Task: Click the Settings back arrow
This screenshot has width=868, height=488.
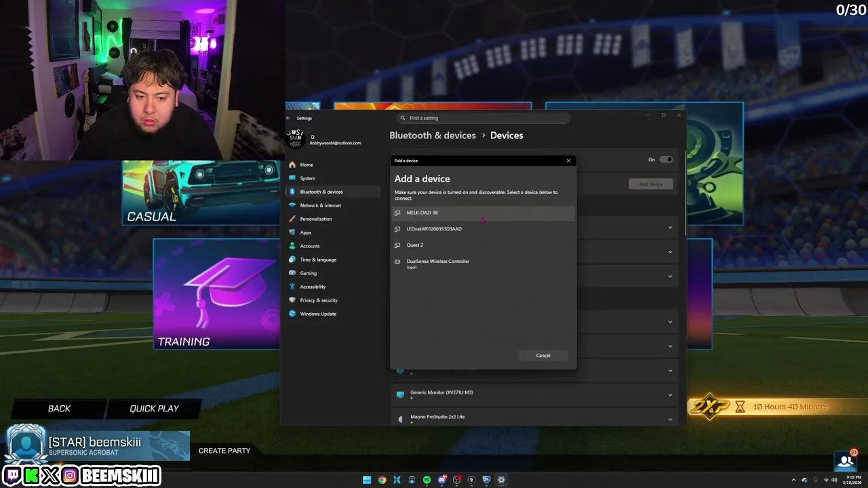Action: (288, 118)
